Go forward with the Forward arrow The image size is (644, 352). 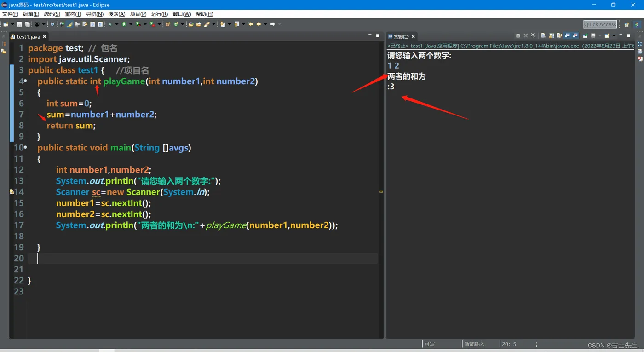pyautogui.click(x=273, y=24)
